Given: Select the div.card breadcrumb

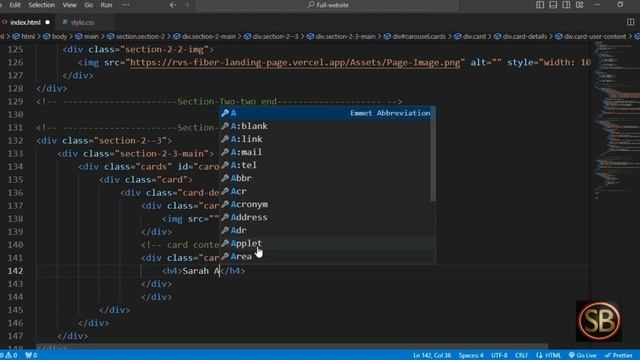Looking at the screenshot, I should (x=470, y=36).
